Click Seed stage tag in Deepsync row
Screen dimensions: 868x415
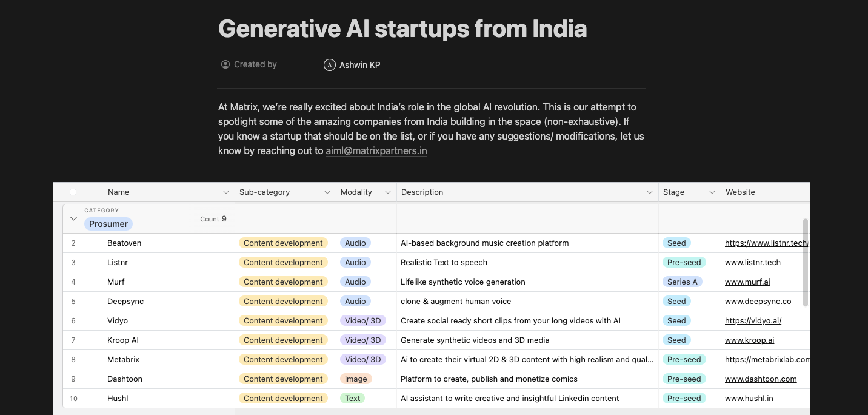pos(676,302)
